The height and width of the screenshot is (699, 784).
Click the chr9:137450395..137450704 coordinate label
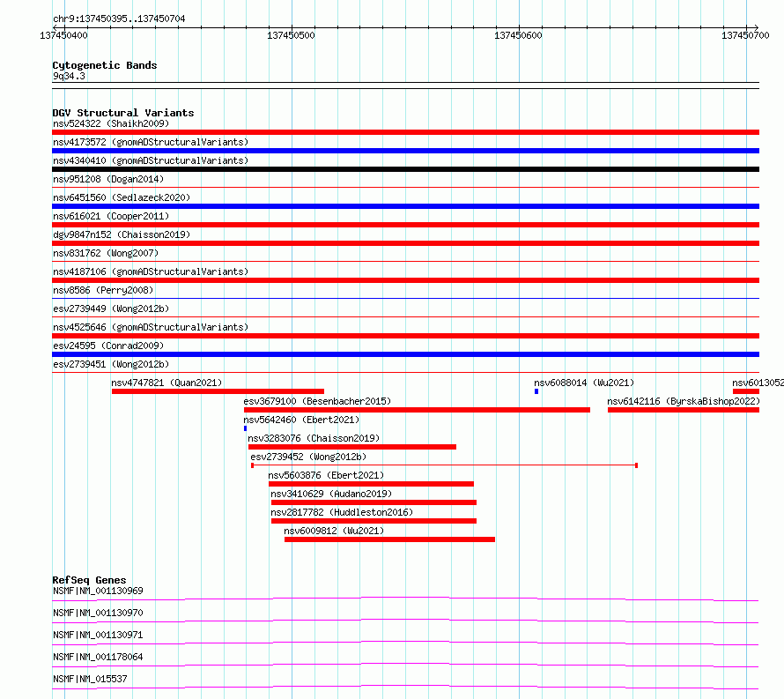pyautogui.click(x=119, y=19)
